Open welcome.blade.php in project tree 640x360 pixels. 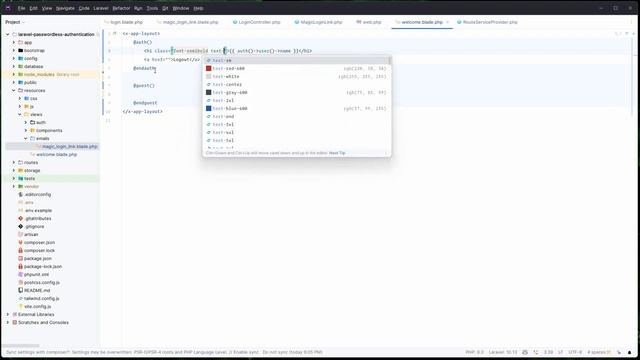56,155
